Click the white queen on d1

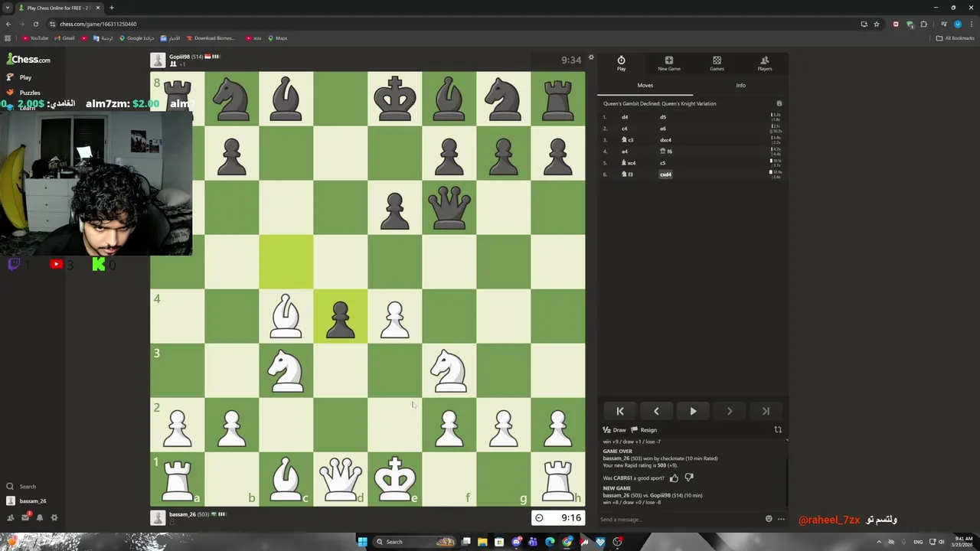pyautogui.click(x=340, y=479)
